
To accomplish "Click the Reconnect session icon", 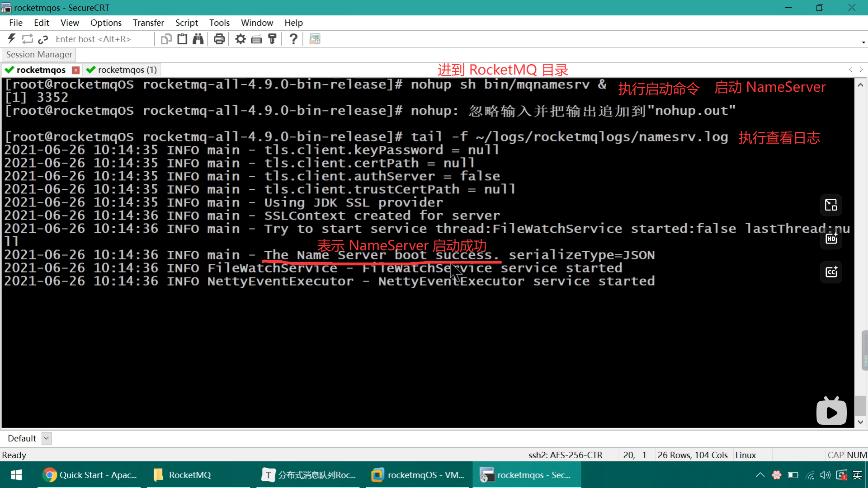I will [28, 39].
